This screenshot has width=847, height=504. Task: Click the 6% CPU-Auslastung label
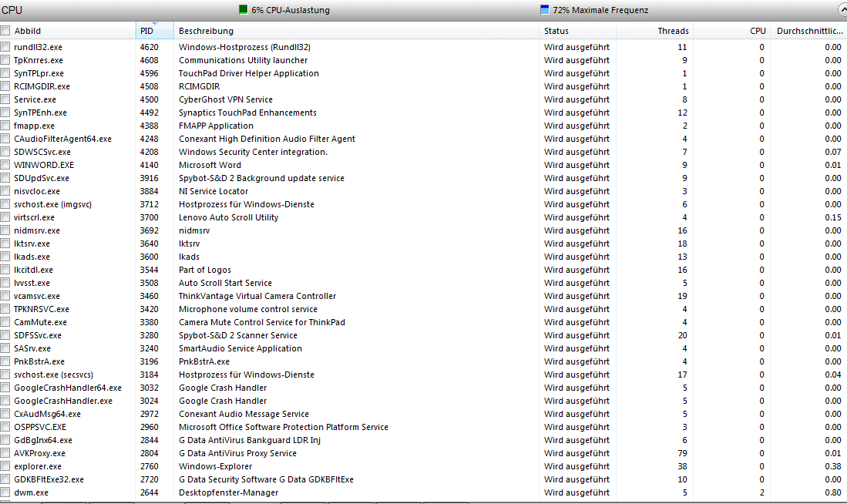(291, 10)
